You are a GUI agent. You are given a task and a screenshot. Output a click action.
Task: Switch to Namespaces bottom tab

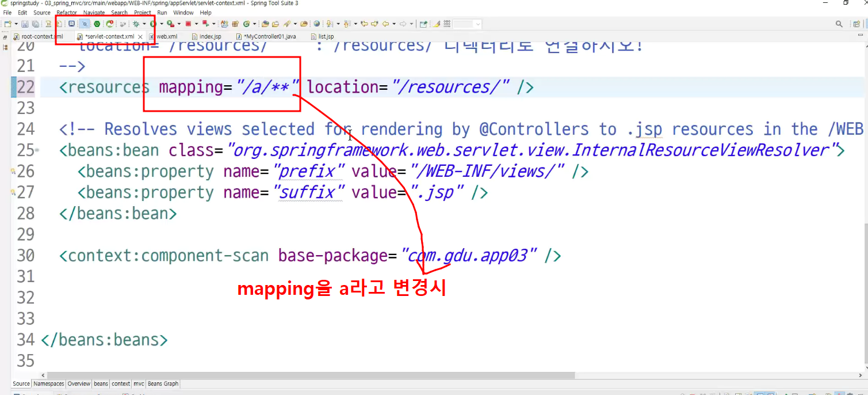coord(49,383)
